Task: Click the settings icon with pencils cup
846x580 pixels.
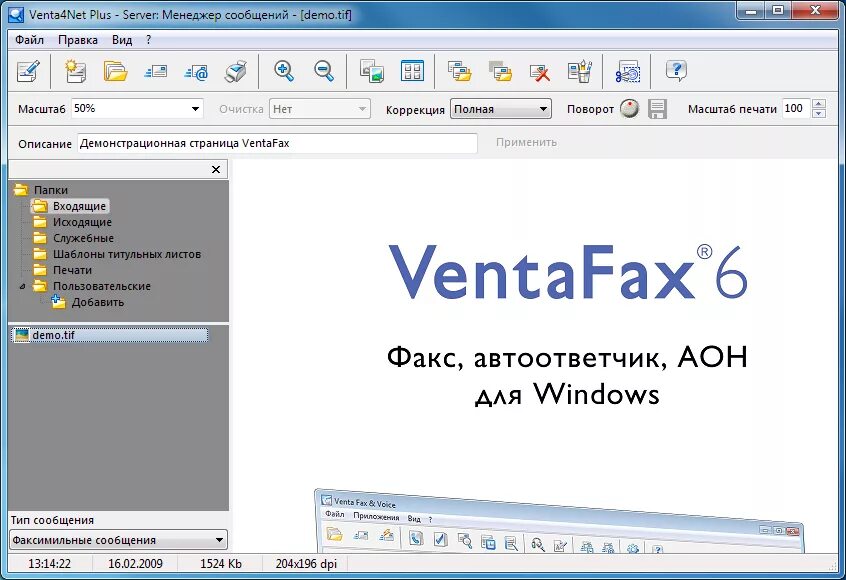Action: 580,71
